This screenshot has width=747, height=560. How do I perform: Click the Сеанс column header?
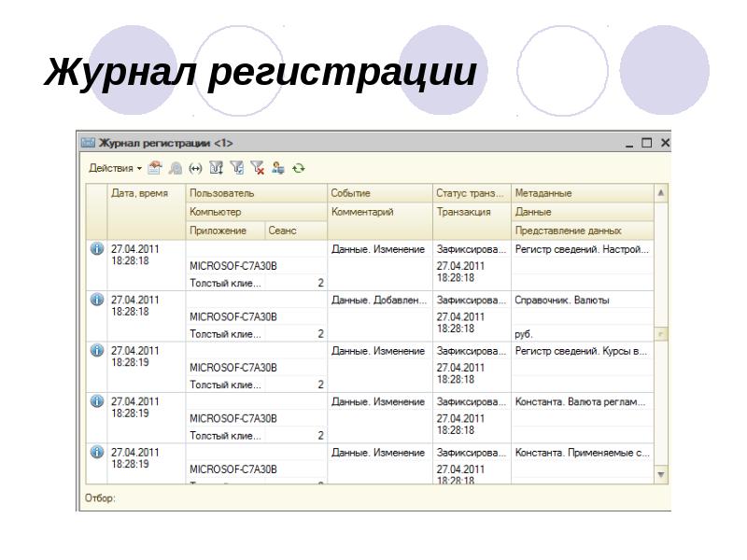pos(296,231)
